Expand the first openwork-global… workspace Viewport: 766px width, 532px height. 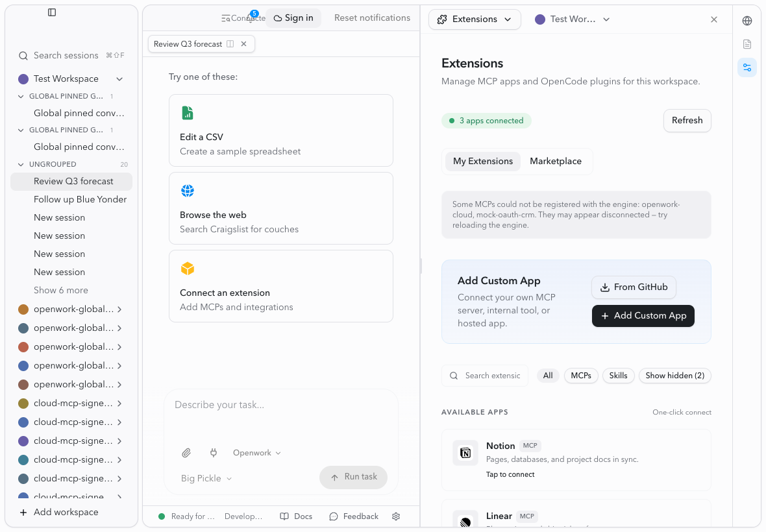click(x=119, y=309)
